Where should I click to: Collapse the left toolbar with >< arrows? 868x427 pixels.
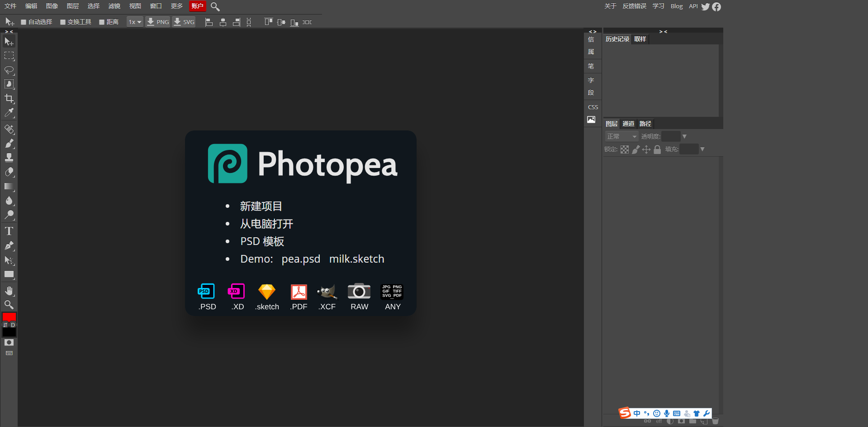pyautogui.click(x=9, y=32)
